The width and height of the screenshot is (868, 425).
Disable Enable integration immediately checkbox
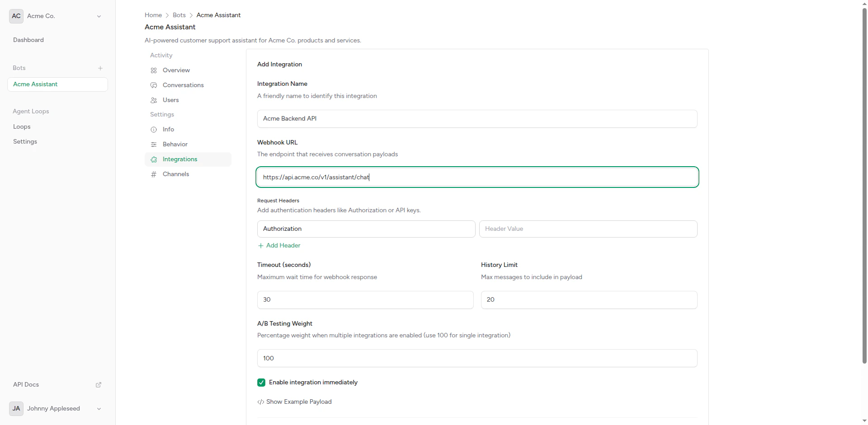click(x=261, y=383)
